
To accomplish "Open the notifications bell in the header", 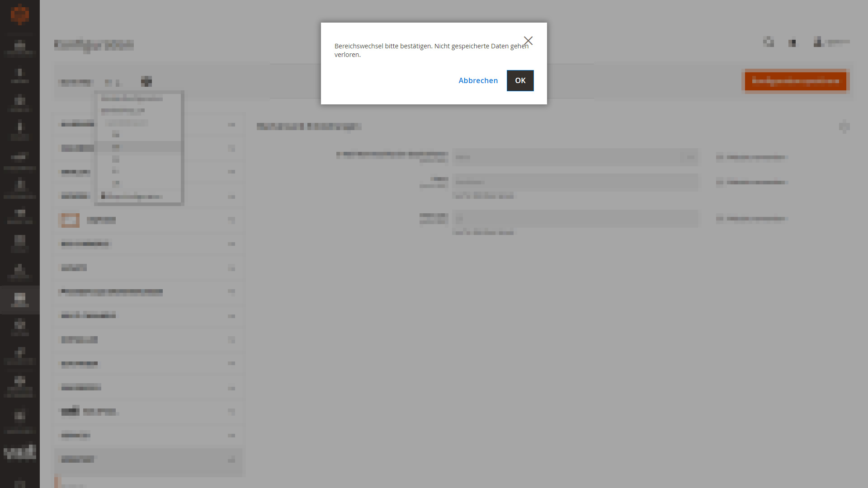I will tap(793, 43).
